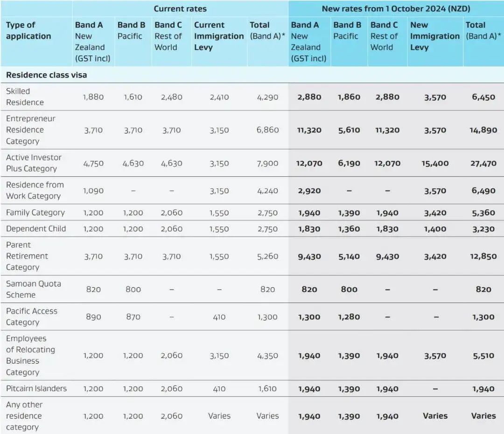Click the 6,450 new total for Skilled Residence
This screenshot has height=434, width=504.
[483, 97]
